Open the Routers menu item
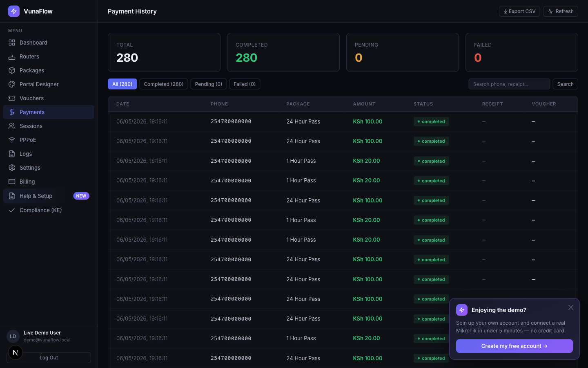This screenshot has width=588, height=368. pos(49,56)
